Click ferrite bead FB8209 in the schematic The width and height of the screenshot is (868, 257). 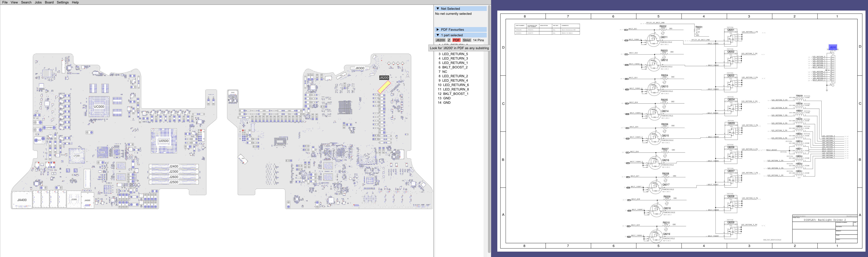point(799,96)
